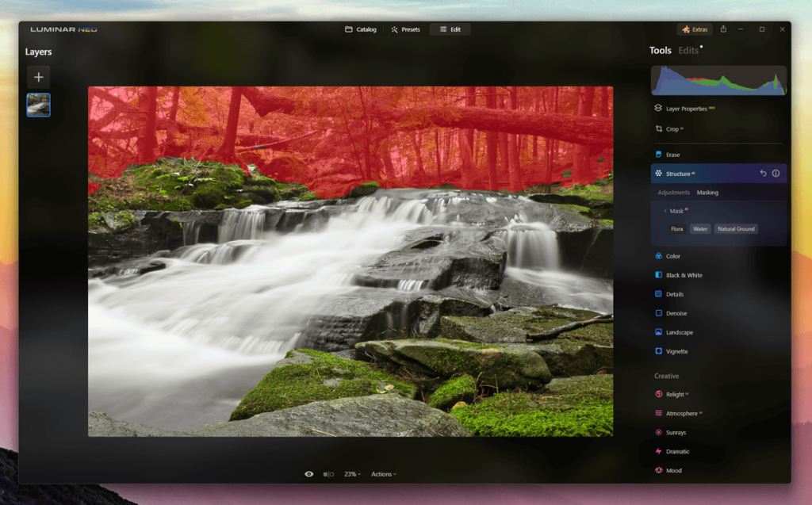The image size is (812, 505).
Task: Open the 23% zoom dropdown
Action: click(x=352, y=474)
